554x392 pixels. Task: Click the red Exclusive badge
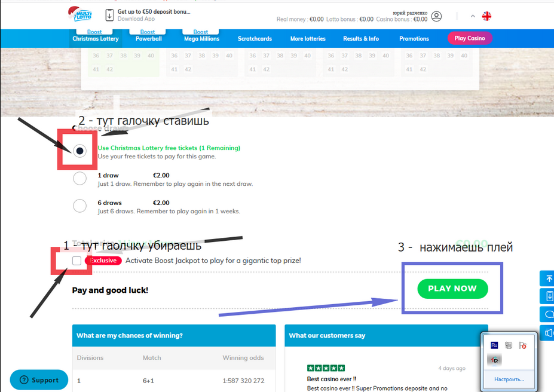tap(103, 261)
